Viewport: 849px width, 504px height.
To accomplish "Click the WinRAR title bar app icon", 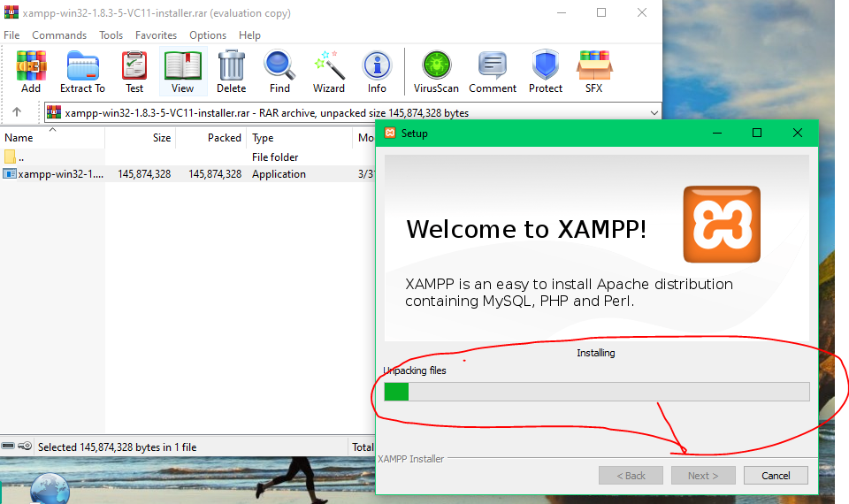I will tap(11, 11).
